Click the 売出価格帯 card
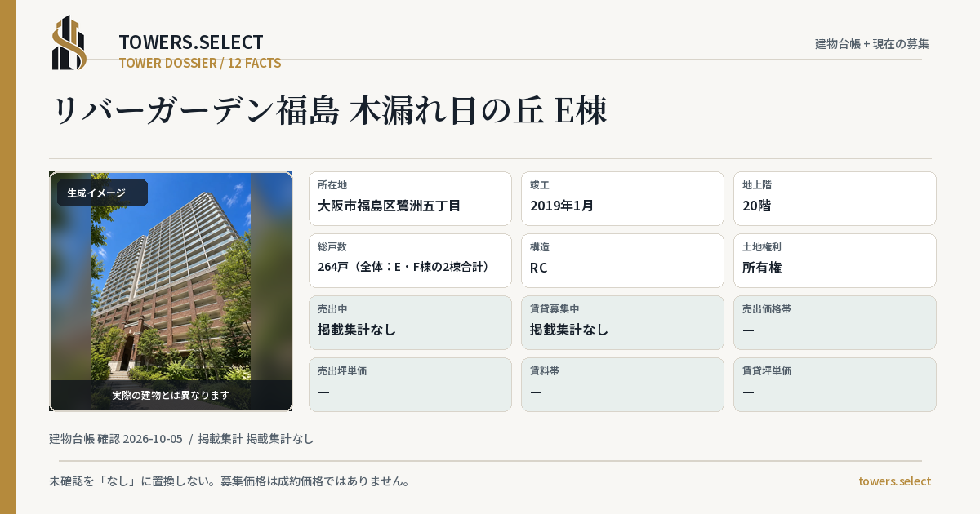980x514 pixels. pyautogui.click(x=835, y=322)
